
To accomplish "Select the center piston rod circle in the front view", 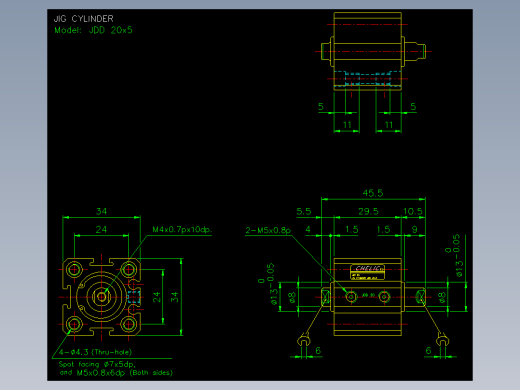I will pos(101,297).
